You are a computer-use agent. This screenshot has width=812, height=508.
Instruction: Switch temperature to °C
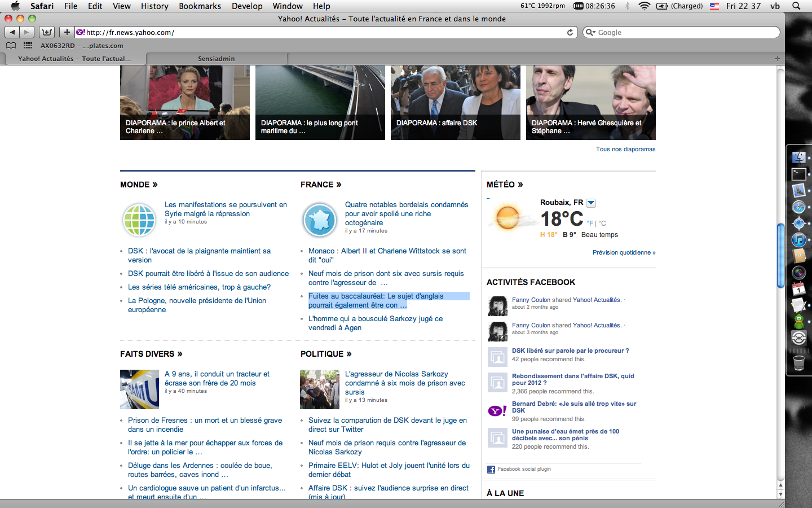click(x=602, y=224)
